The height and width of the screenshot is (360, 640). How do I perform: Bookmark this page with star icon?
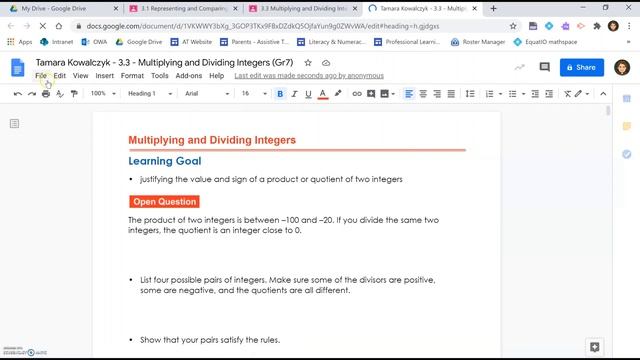[513, 26]
